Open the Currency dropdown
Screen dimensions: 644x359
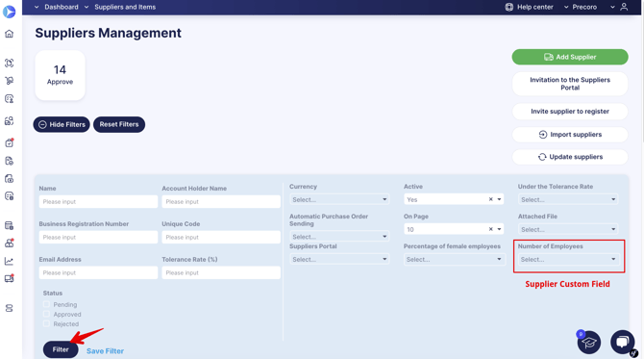coord(339,199)
